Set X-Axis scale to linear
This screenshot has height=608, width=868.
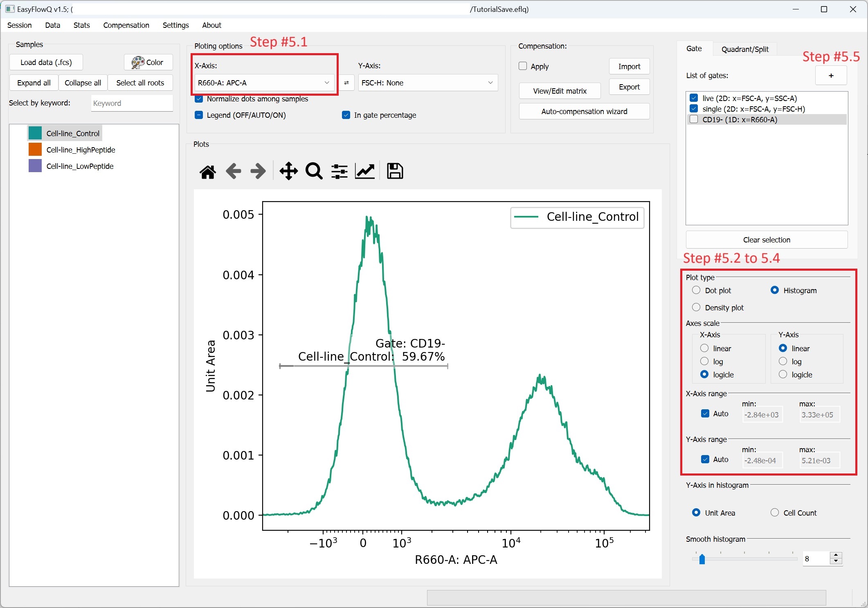click(704, 348)
